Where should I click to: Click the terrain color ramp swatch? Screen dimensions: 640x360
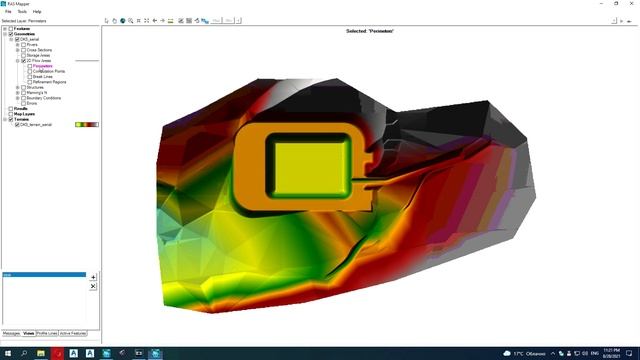tap(87, 124)
